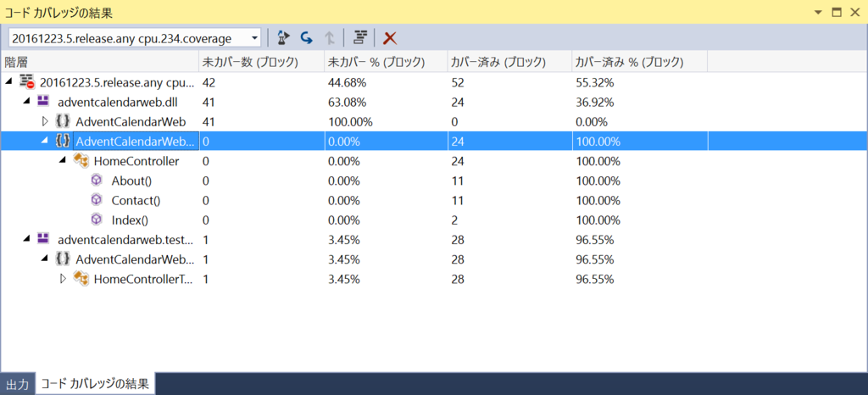Select the About() method row
The height and width of the screenshot is (395, 868).
(x=434, y=181)
